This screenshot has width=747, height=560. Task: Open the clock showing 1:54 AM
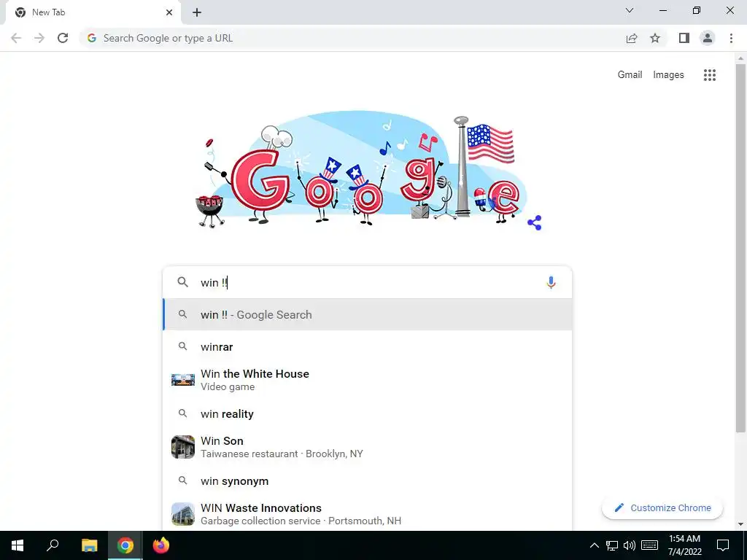click(x=684, y=545)
